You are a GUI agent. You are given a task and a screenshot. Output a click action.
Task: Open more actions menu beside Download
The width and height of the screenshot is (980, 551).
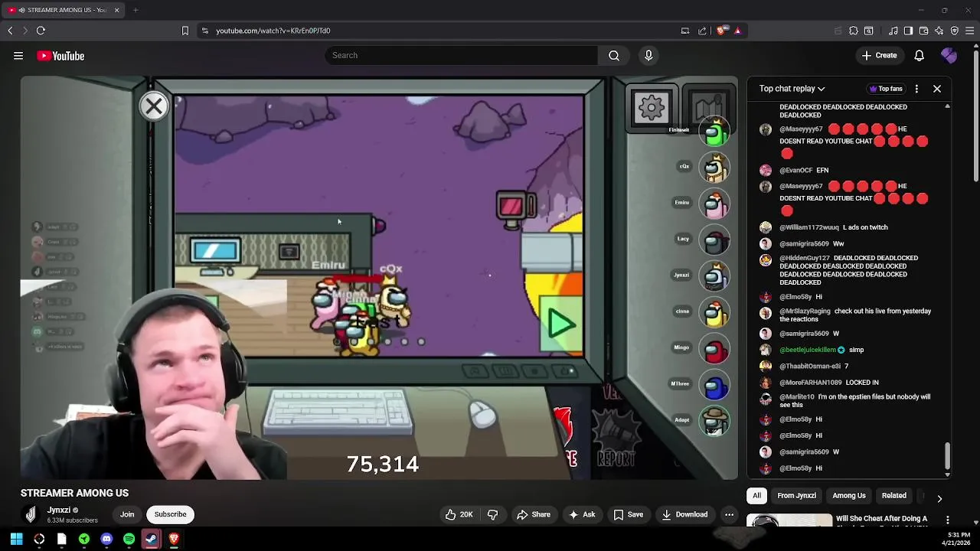[x=729, y=514]
